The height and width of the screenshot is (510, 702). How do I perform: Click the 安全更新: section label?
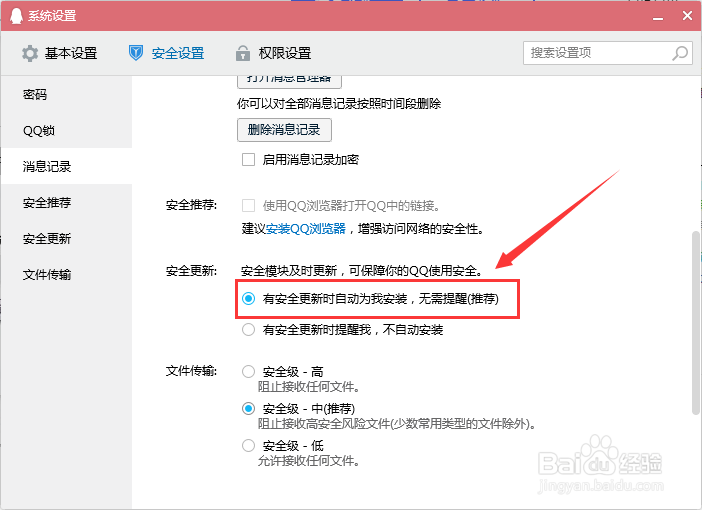(192, 271)
